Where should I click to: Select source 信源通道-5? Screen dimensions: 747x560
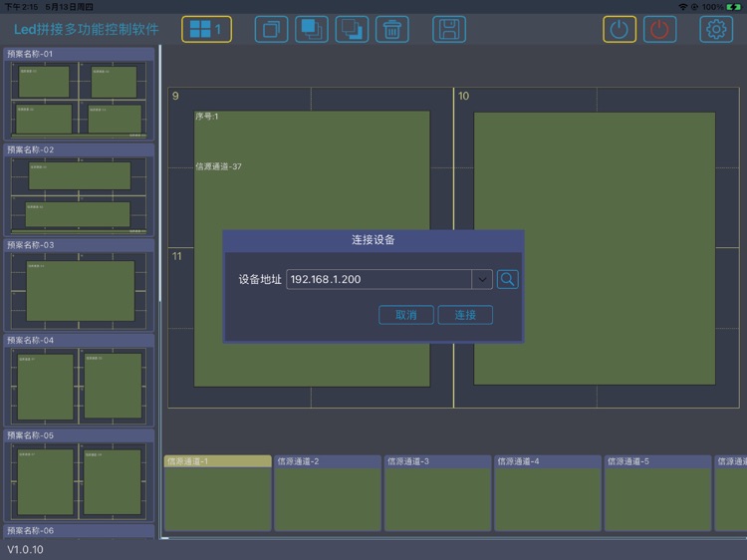tap(658, 493)
